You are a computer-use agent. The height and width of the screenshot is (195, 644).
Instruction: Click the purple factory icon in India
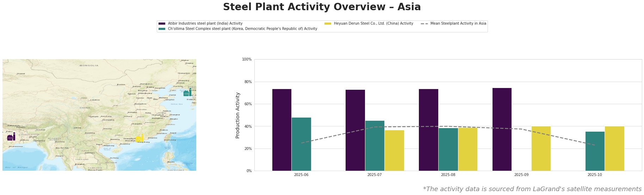pyautogui.click(x=11, y=137)
